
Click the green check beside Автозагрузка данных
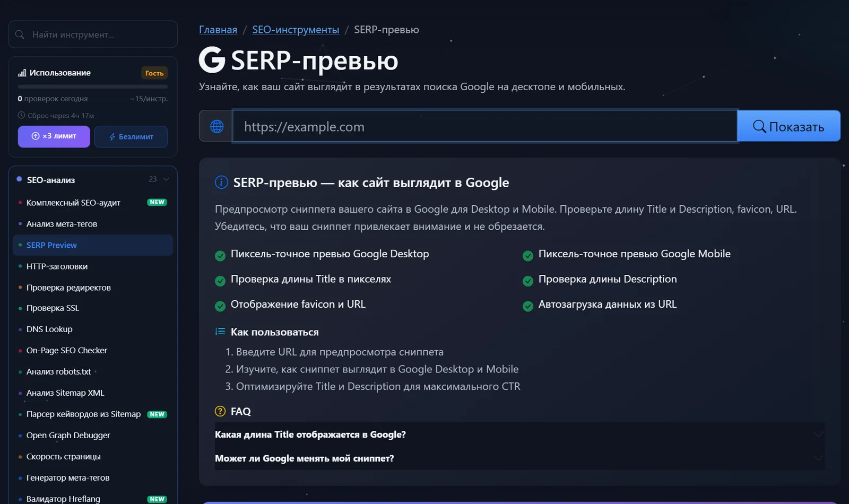tap(528, 306)
